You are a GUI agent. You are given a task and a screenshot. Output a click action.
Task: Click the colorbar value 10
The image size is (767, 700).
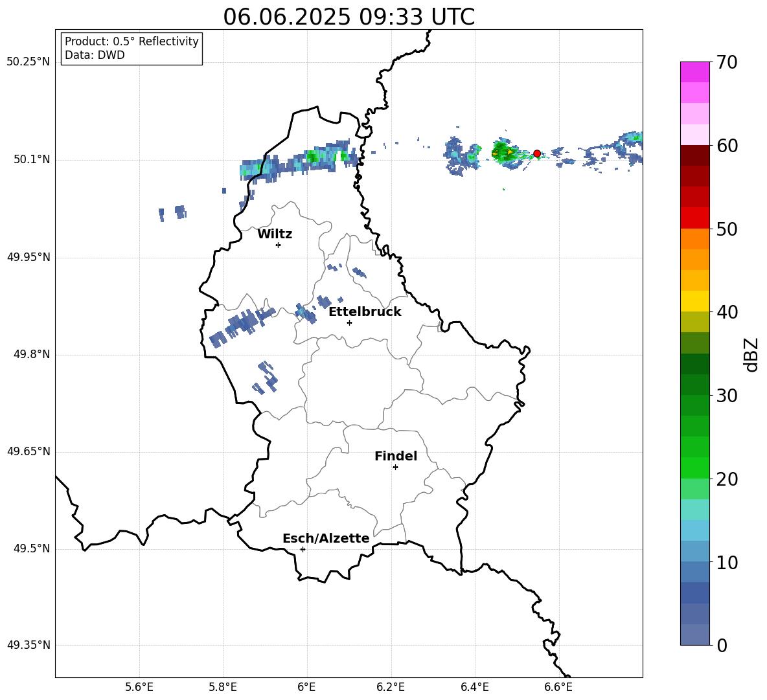click(x=727, y=563)
